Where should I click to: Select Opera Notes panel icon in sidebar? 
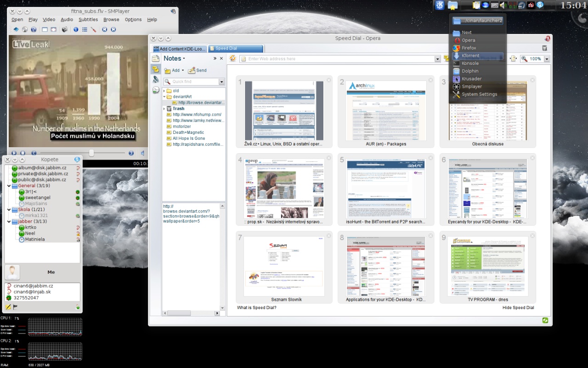(156, 69)
